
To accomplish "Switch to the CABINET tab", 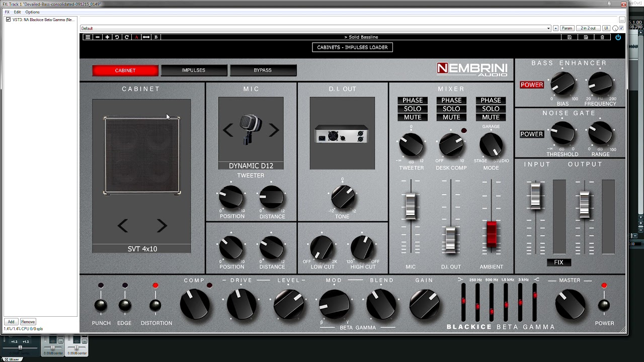I will click(125, 70).
